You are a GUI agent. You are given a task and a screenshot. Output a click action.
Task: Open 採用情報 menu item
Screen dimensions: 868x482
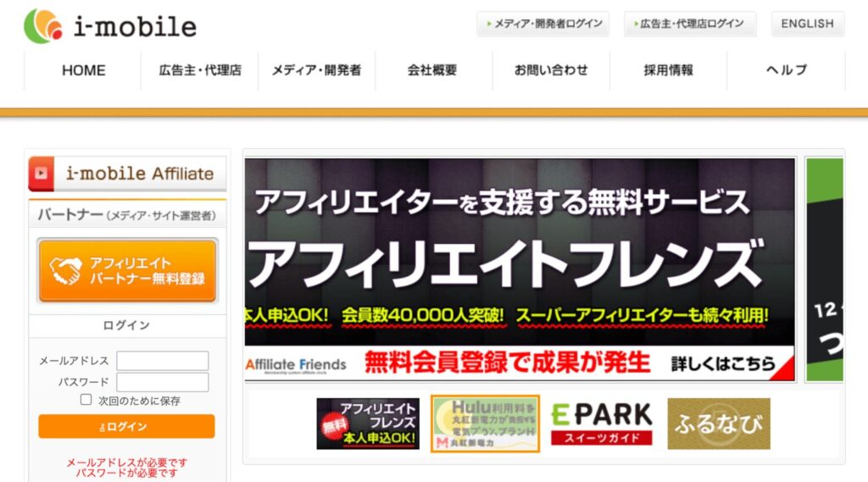click(668, 70)
